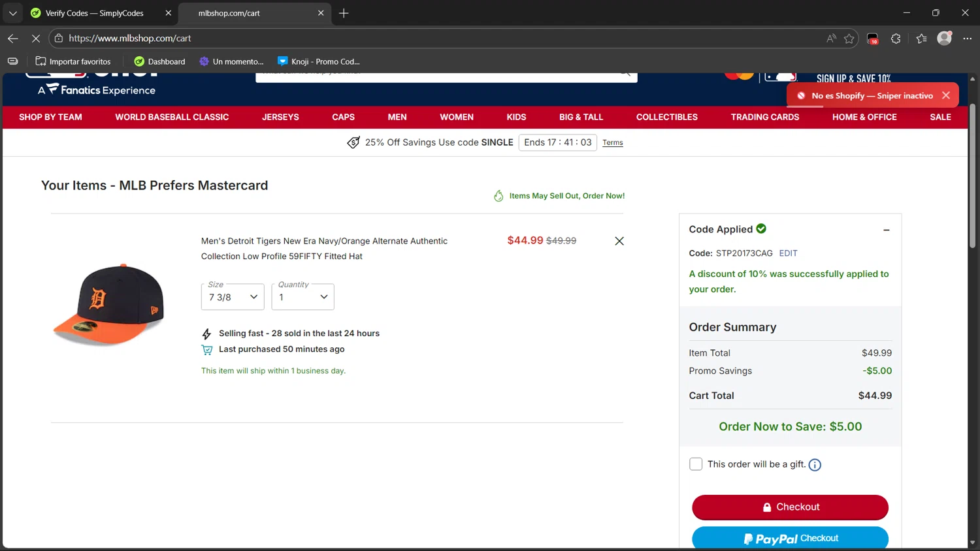
Task: Open HOME & OFFICE menu
Action: 864,118
